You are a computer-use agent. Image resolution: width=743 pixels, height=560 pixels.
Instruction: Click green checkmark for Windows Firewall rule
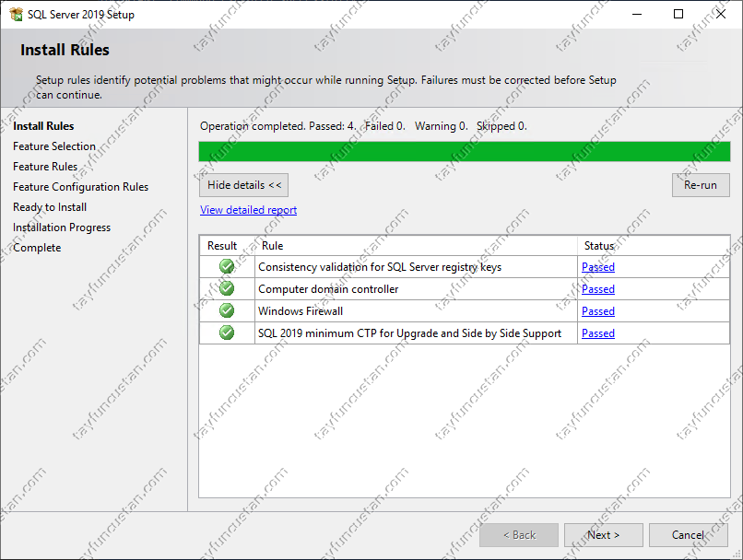click(227, 311)
